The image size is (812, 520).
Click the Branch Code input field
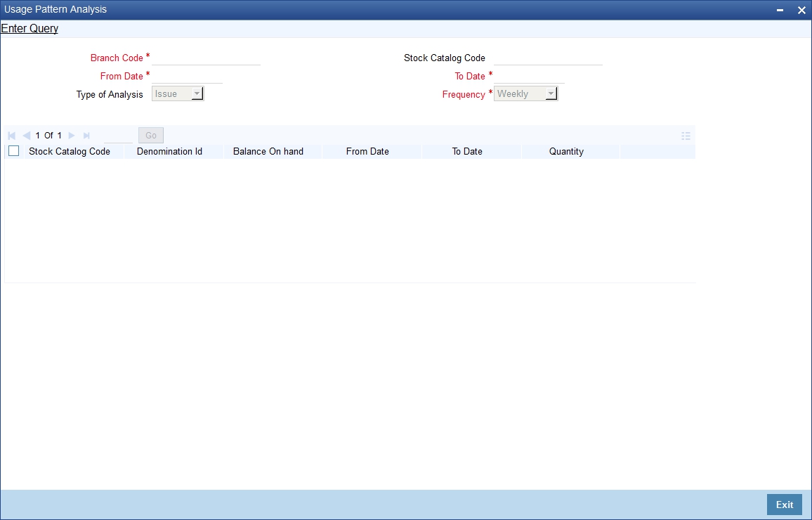point(206,58)
